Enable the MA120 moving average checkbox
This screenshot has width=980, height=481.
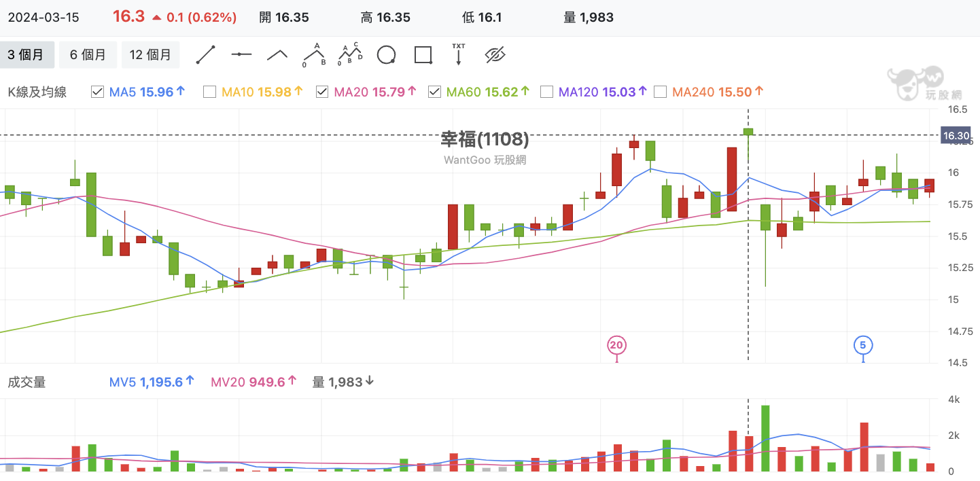tap(546, 92)
